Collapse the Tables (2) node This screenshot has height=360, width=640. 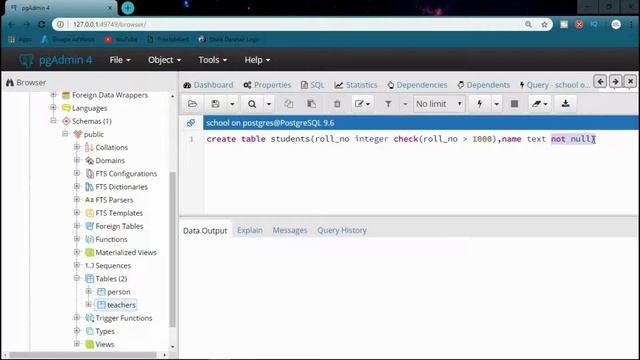tap(77, 278)
